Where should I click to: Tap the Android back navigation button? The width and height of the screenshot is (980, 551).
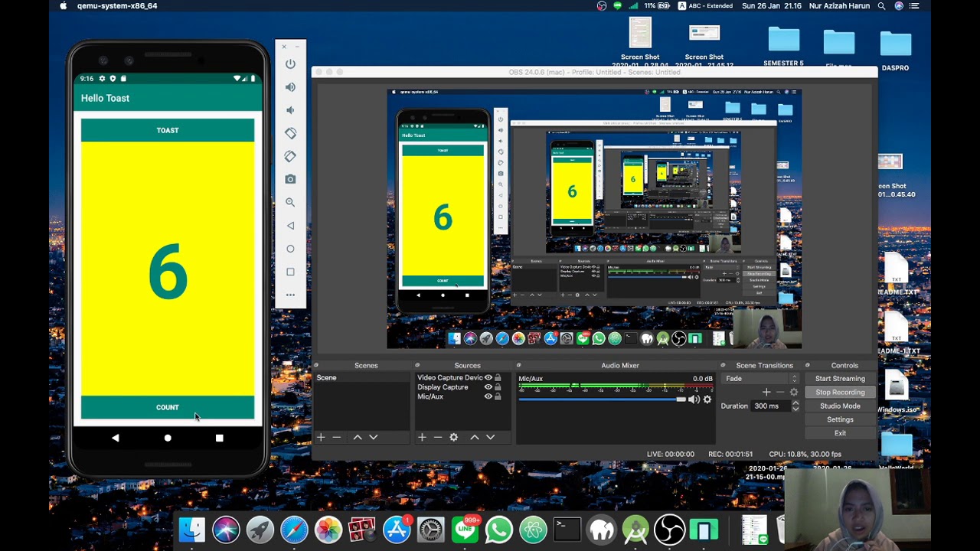(116, 438)
